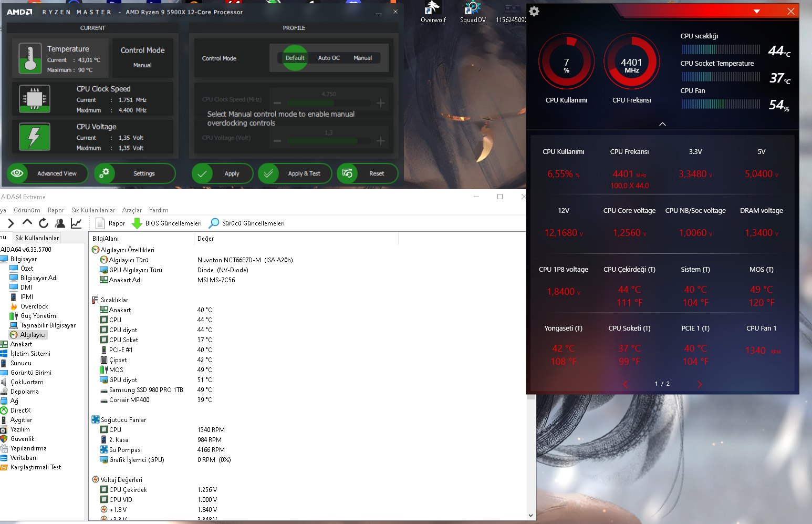Click the AIDA64 refresh toolbar icon
The image size is (812, 524).
coord(44,223)
